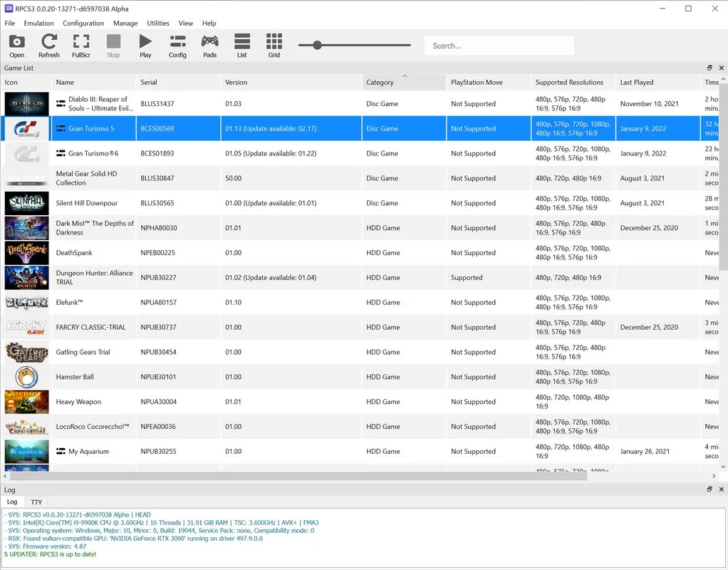728x570 pixels.
Task: Select the Gran Turismo 6 icon
Action: coord(26,153)
